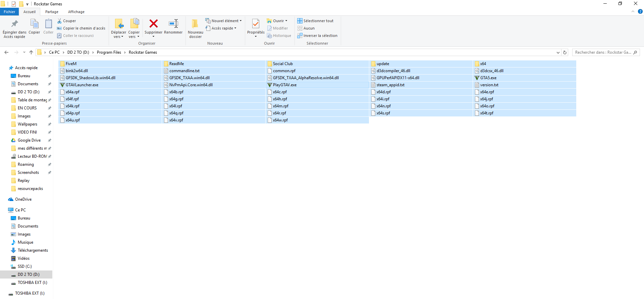Open the EN COURS pinned folder
Viewport: 644px width, 299px height.
click(x=27, y=108)
